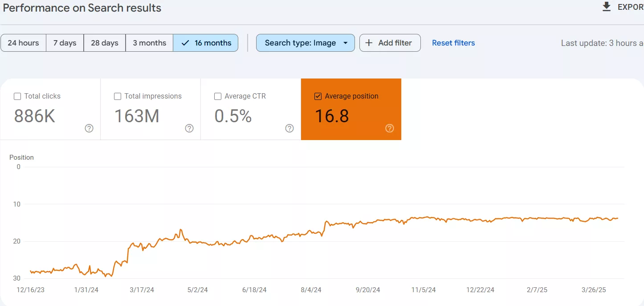Enable the Total clicks checkbox
This screenshot has height=306, width=644.
point(17,96)
